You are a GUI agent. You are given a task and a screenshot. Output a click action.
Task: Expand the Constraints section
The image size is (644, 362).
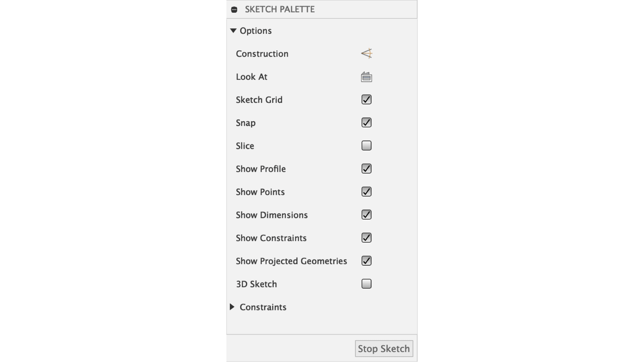[232, 307]
